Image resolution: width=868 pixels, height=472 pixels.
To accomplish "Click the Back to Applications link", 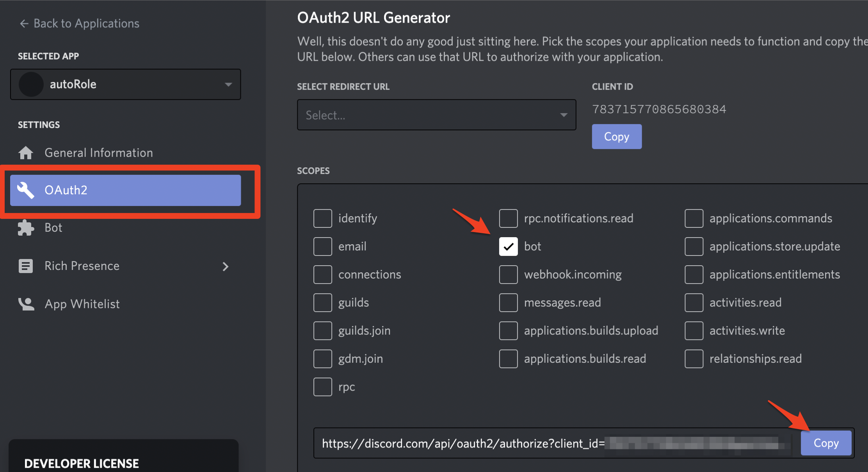I will click(x=86, y=24).
